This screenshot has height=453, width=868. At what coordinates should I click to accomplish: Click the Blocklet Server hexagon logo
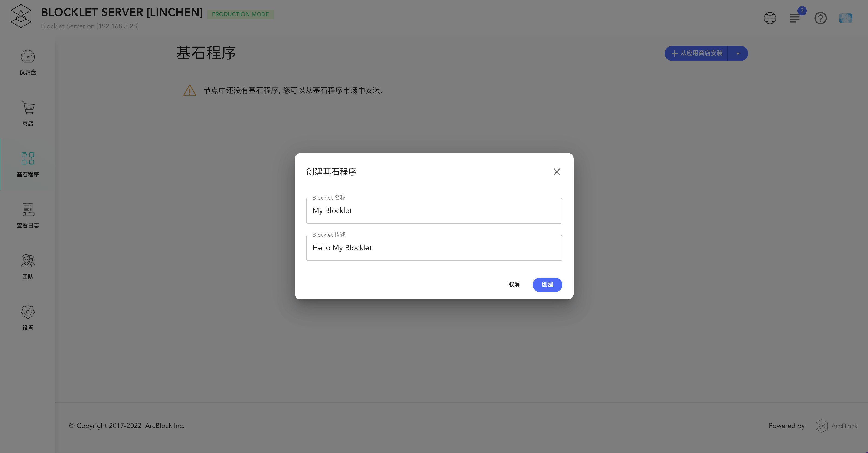pos(21,16)
